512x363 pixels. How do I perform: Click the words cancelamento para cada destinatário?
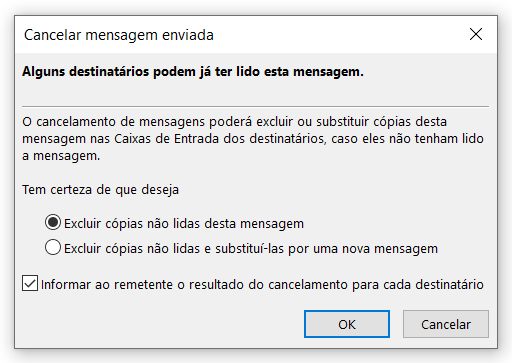coord(376,284)
